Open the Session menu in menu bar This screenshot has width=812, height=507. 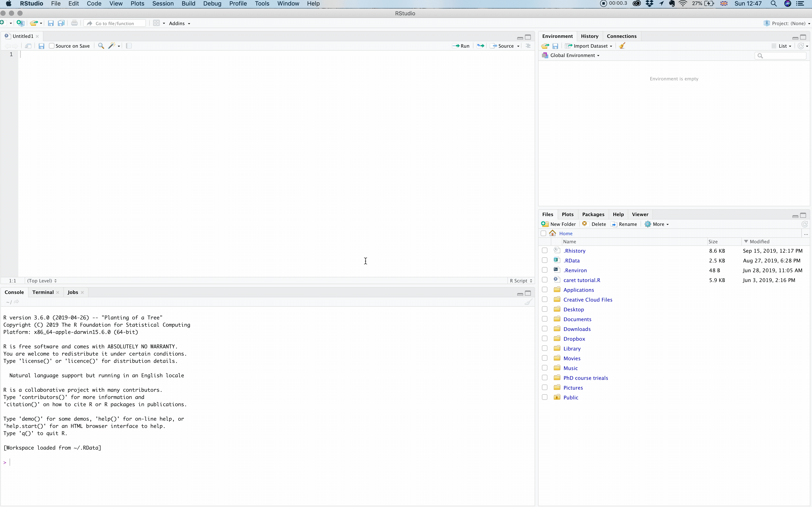[x=163, y=4]
